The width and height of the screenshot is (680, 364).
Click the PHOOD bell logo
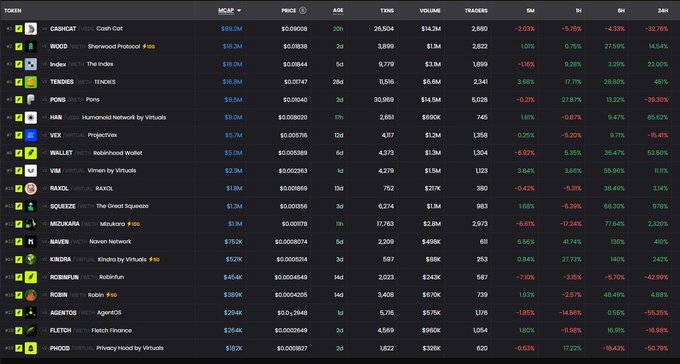(x=31, y=348)
